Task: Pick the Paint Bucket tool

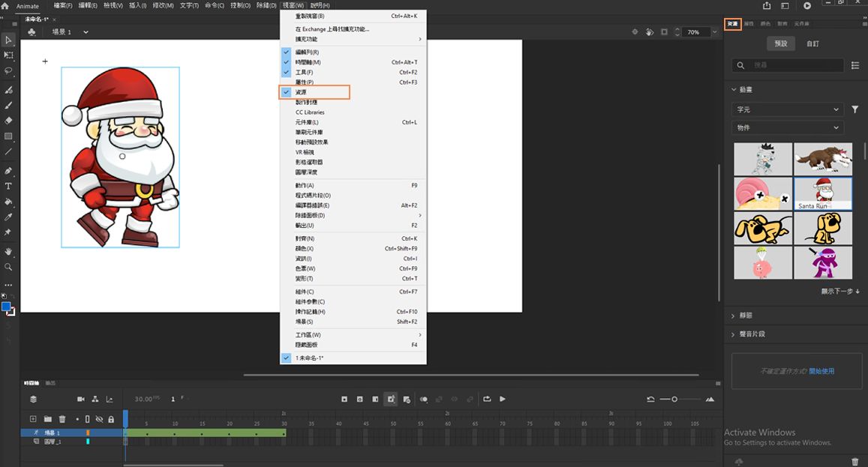Action: (x=8, y=202)
